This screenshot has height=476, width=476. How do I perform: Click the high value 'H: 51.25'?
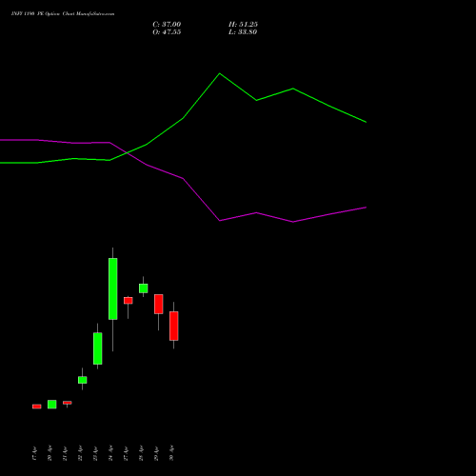point(243,24)
